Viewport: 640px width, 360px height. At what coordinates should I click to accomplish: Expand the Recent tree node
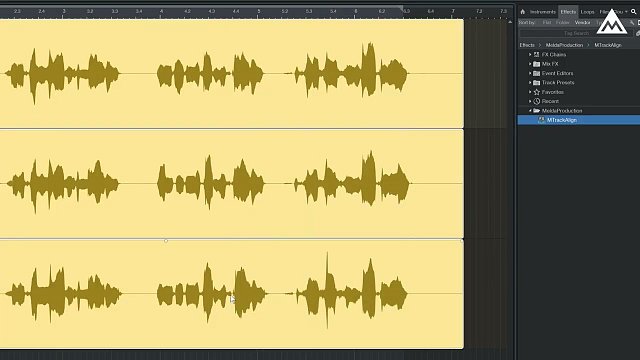(530, 101)
